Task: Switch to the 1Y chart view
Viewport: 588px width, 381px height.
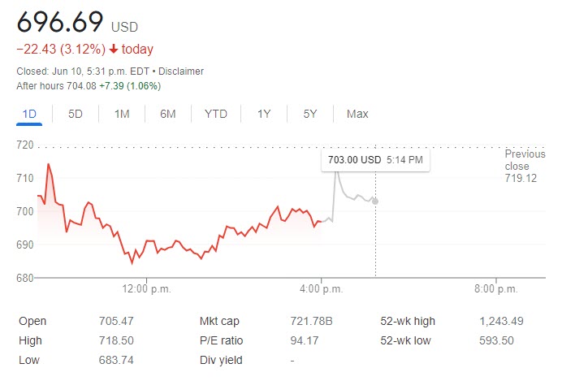Action: pyautogui.click(x=264, y=114)
